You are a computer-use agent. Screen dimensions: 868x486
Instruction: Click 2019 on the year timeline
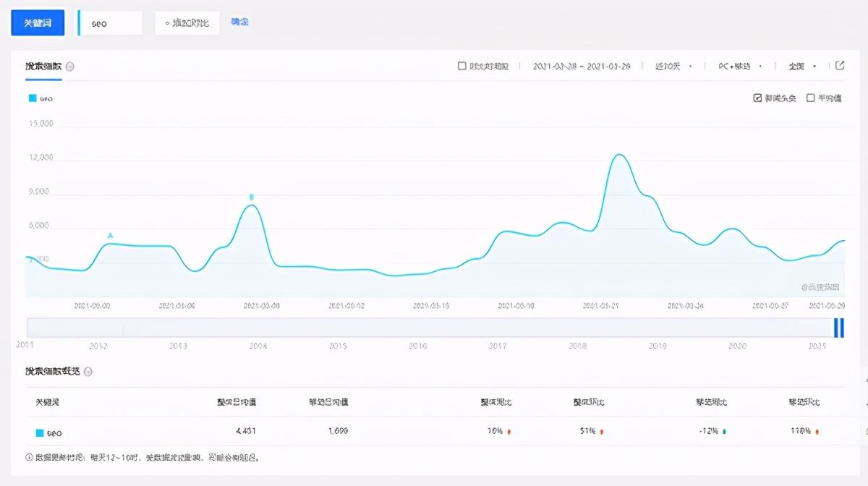(x=657, y=346)
